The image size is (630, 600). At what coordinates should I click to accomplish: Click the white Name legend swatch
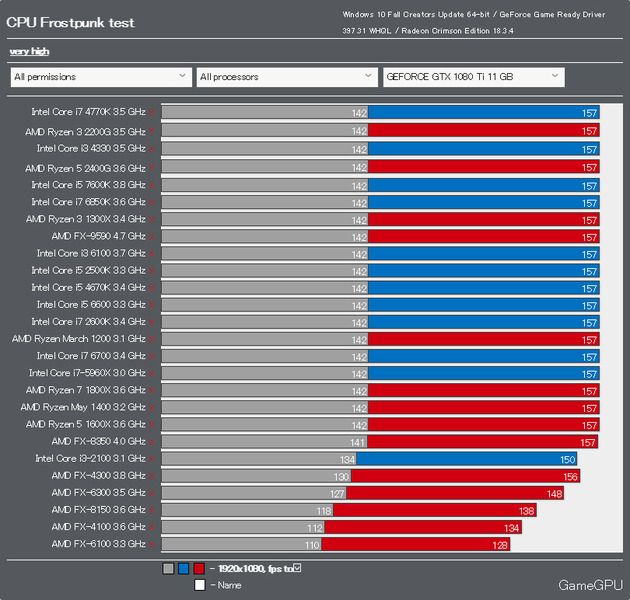coord(200,585)
